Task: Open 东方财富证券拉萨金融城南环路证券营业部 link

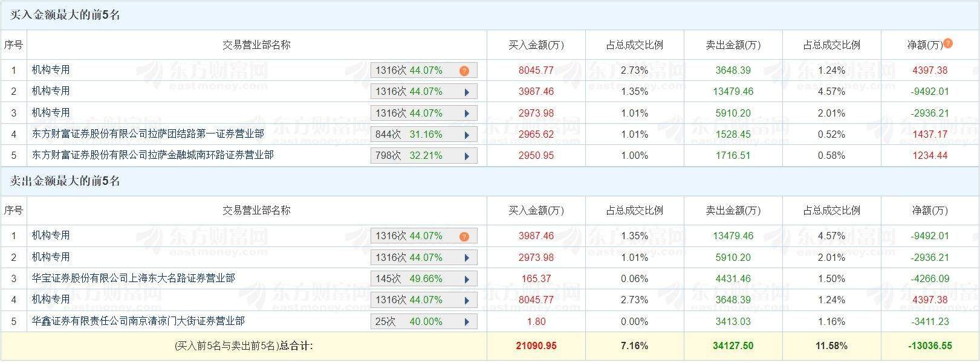Action: pos(152,155)
